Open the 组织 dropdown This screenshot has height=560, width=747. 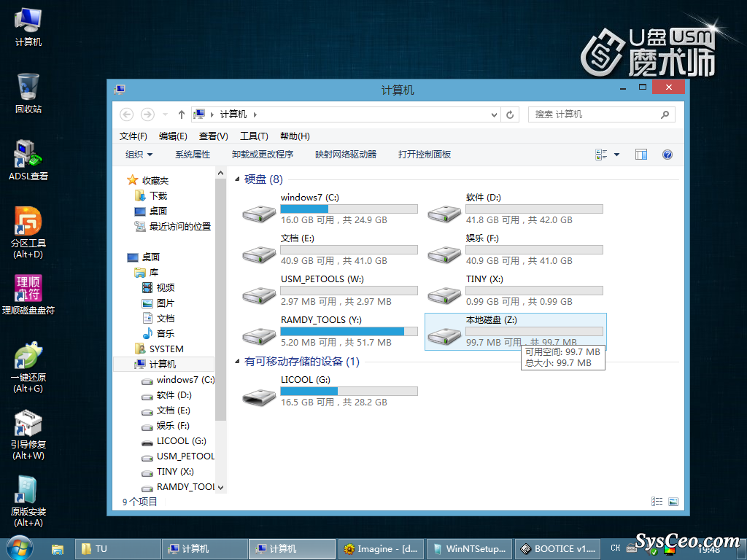coord(139,155)
